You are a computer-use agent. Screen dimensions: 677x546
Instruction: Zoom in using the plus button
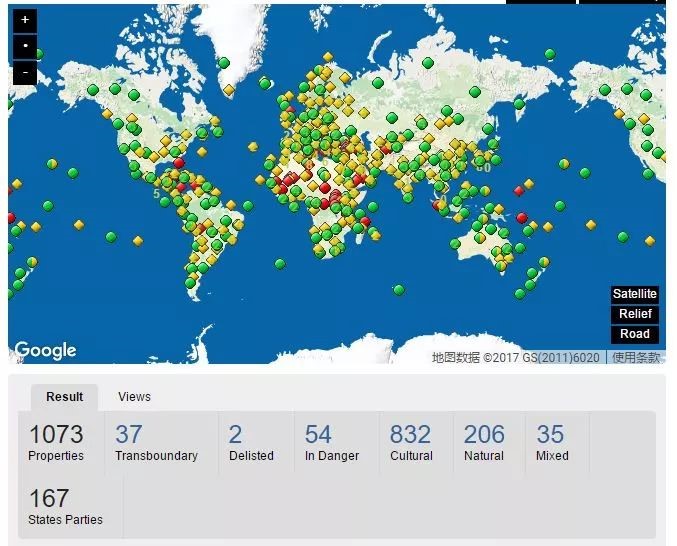(x=25, y=20)
